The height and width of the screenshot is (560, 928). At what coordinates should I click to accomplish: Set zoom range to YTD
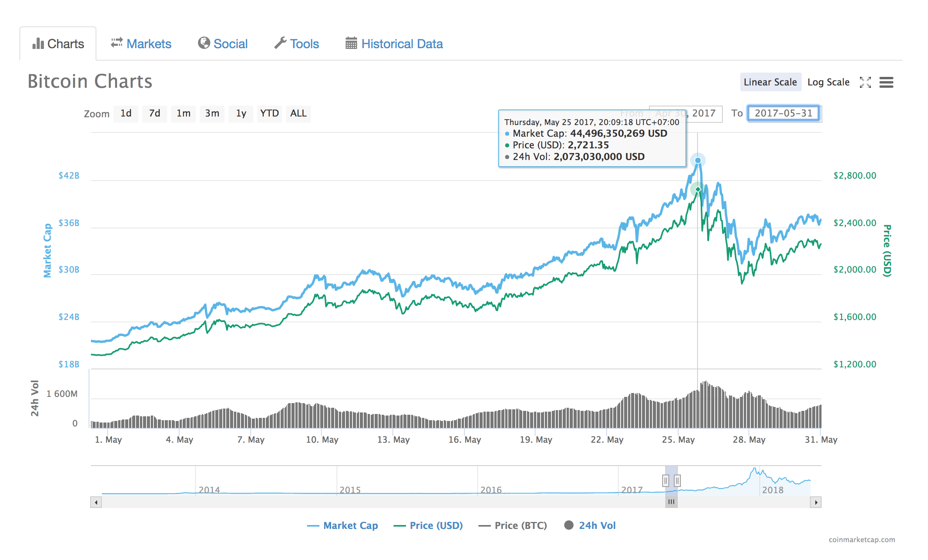[269, 113]
